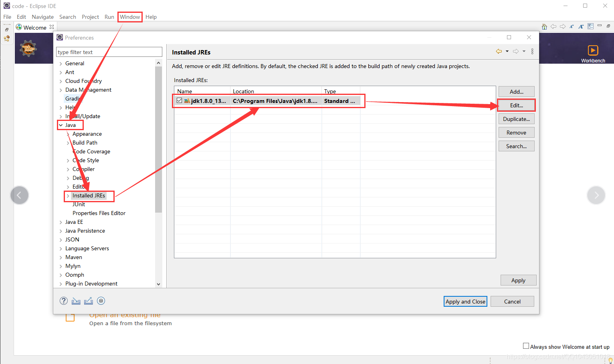
Task: Click the Edit... JRE button
Action: (517, 105)
